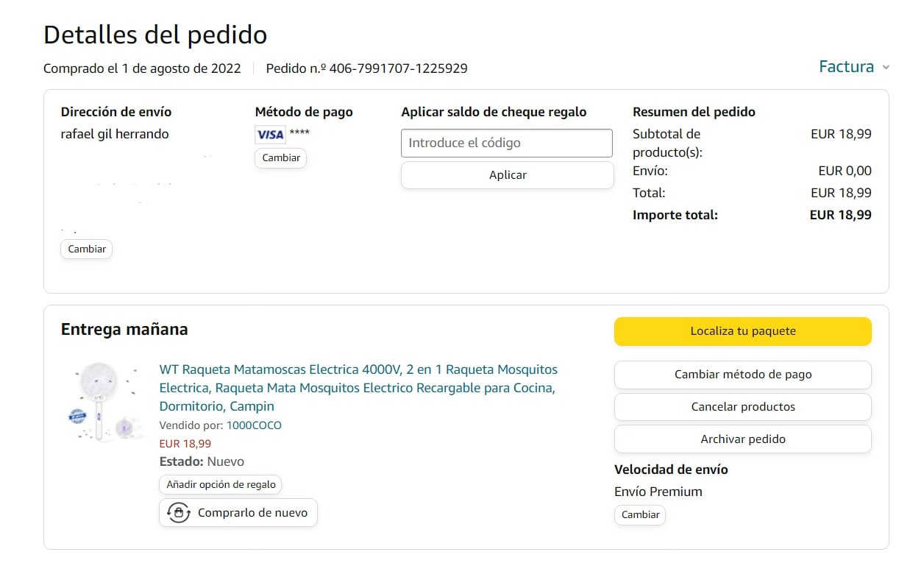Click the Entrega mañana heading
The image size is (924, 563).
[x=124, y=330]
